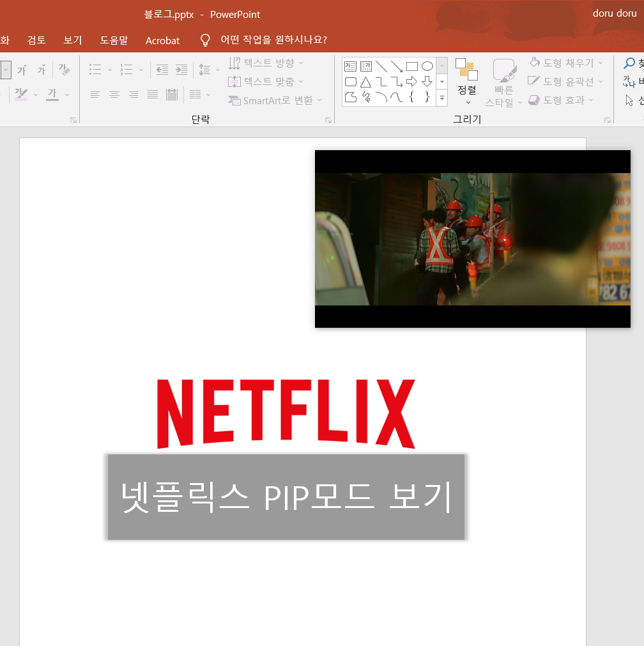Decrease font size button
Image resolution: width=644 pixels, height=646 pixels.
pos(41,70)
